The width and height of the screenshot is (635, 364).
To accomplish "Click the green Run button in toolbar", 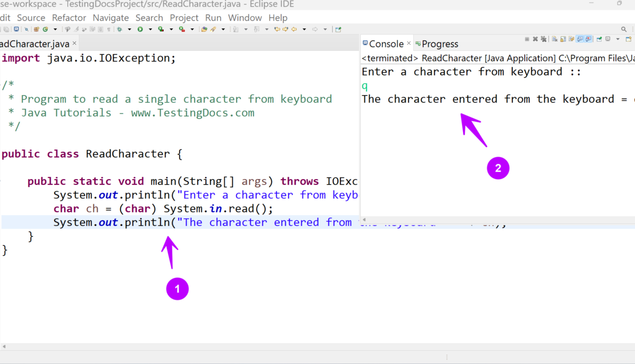I will click(140, 29).
